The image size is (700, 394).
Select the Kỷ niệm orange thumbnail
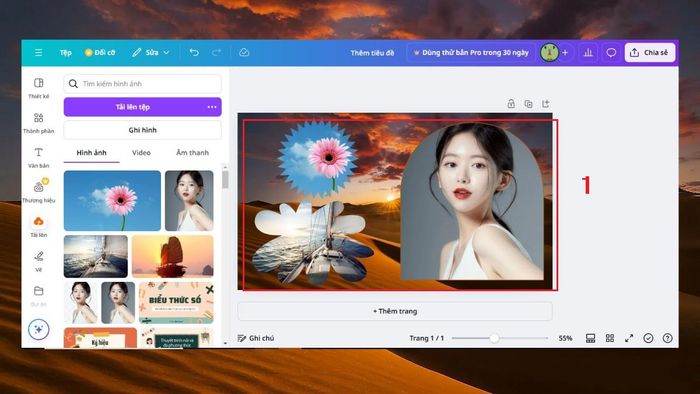100,338
